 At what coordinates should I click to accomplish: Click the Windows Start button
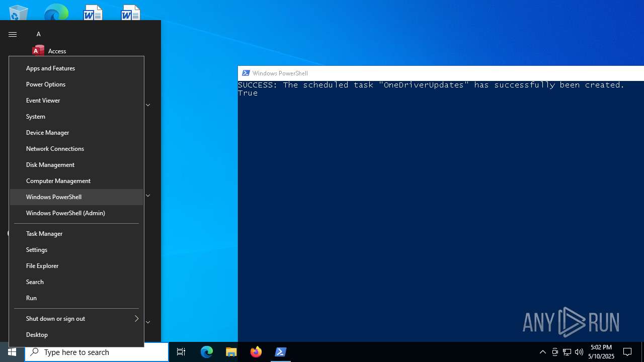tap(12, 352)
